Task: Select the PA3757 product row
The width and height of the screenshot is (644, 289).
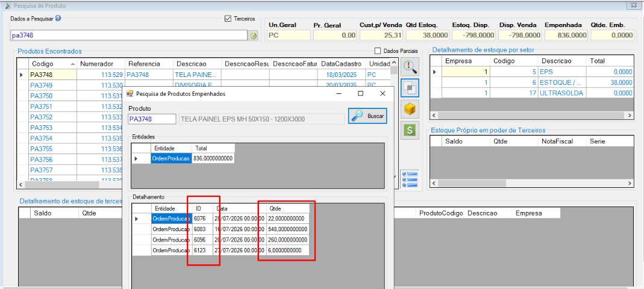Action: (x=70, y=170)
